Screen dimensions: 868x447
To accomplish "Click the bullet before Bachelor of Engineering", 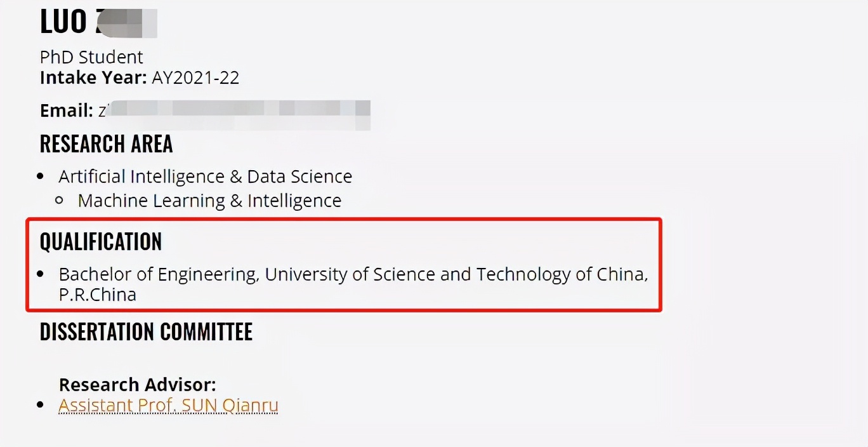I will [41, 275].
